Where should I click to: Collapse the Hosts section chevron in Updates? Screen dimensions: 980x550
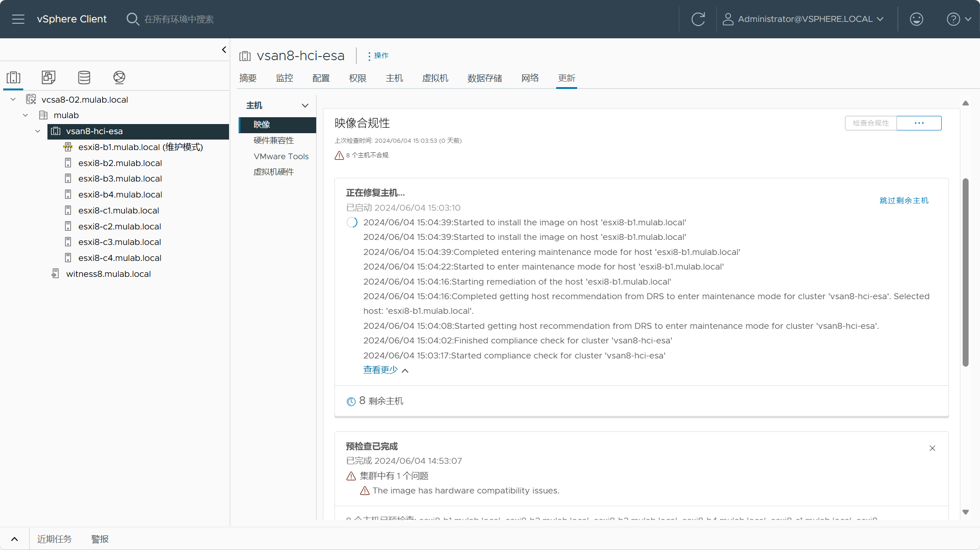pyautogui.click(x=305, y=105)
